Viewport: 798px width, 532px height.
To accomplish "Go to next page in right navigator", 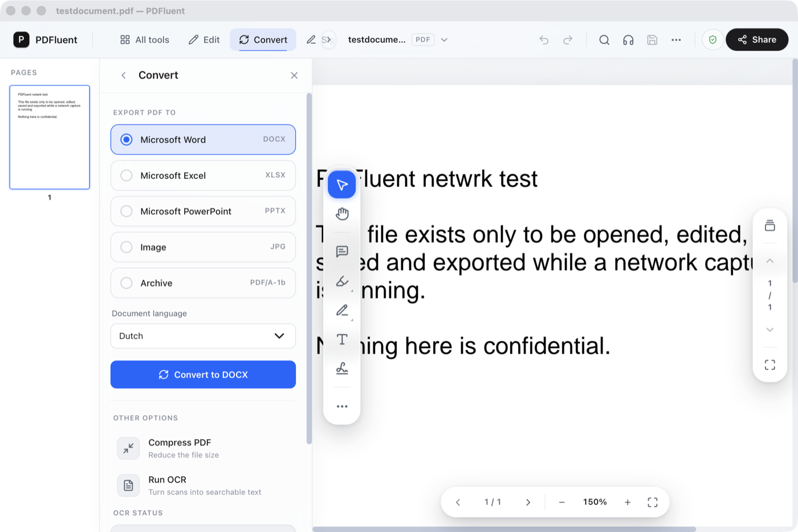I will pos(770,330).
